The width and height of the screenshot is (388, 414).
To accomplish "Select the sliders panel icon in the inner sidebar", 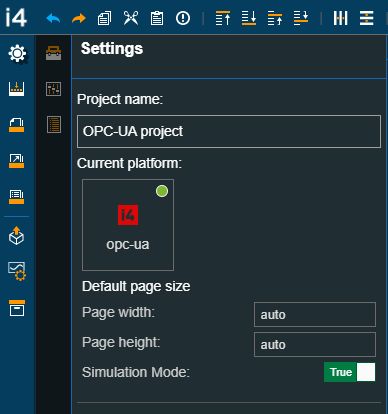I will [x=54, y=89].
